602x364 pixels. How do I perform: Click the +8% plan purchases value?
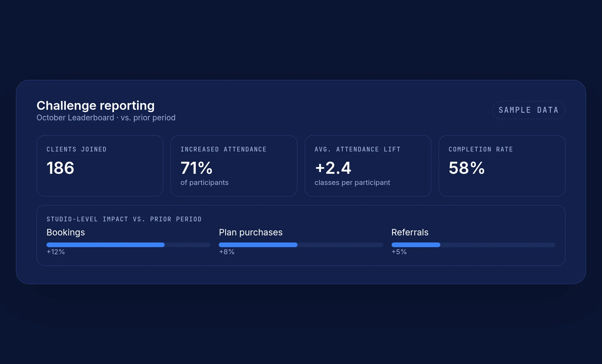227,252
